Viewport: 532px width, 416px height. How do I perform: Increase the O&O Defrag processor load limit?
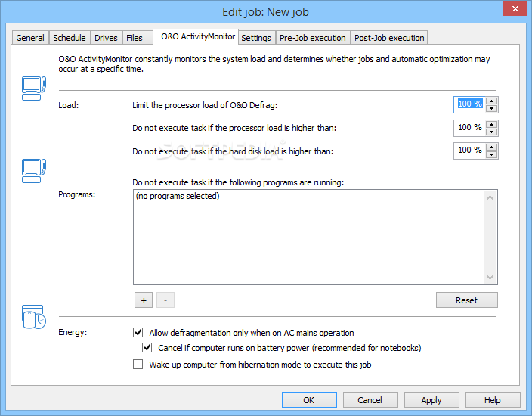pos(492,101)
